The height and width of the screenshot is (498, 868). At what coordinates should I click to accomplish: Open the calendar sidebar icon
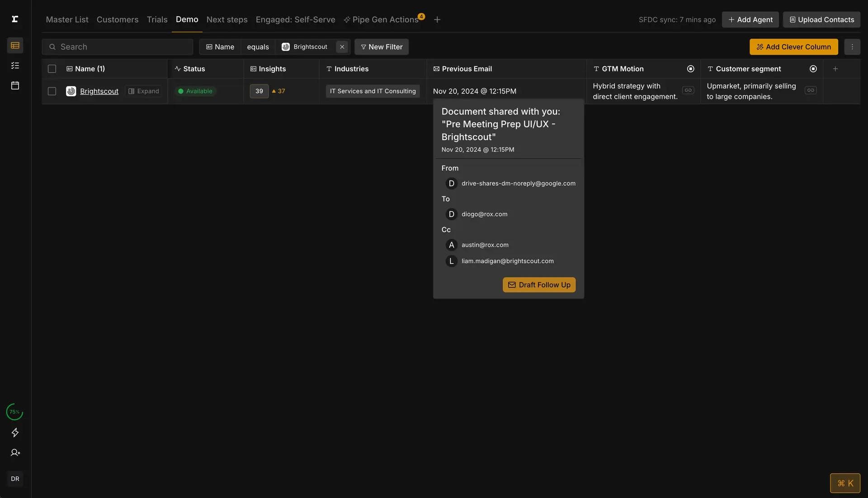pos(15,85)
